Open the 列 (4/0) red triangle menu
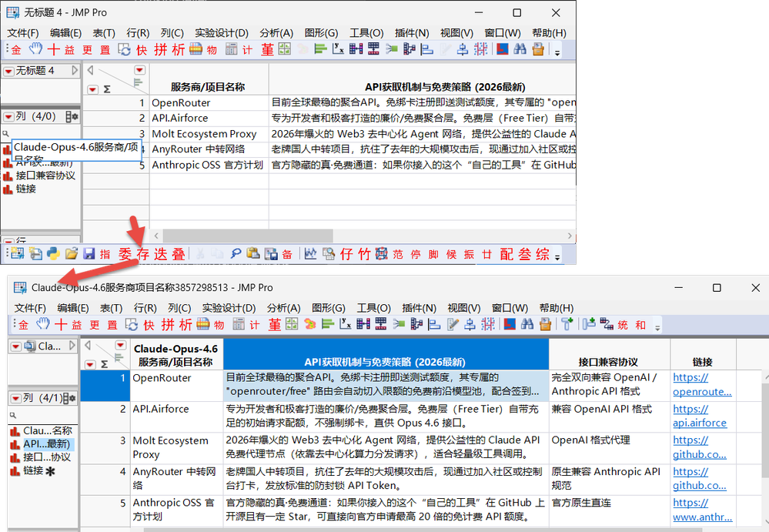The height and width of the screenshot is (532, 769). 8,117
